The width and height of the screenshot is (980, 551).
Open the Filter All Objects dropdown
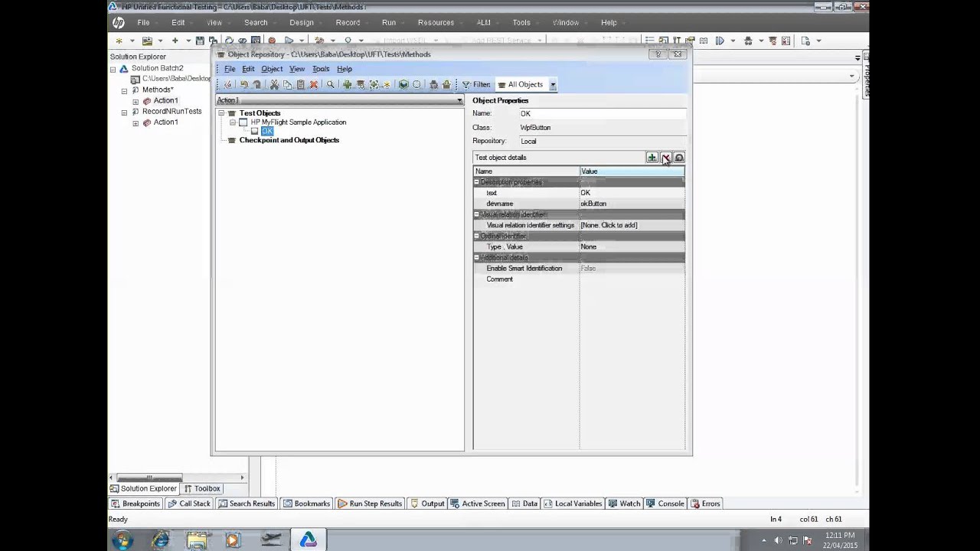(x=553, y=85)
